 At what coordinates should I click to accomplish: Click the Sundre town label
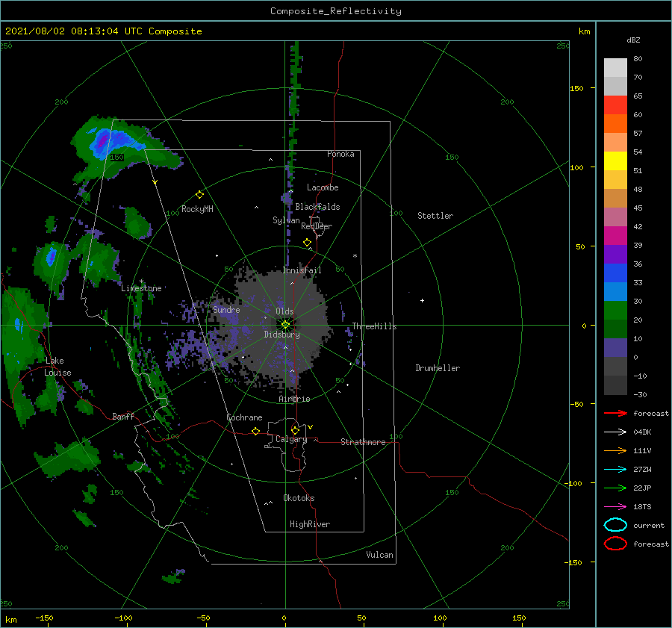pos(226,309)
